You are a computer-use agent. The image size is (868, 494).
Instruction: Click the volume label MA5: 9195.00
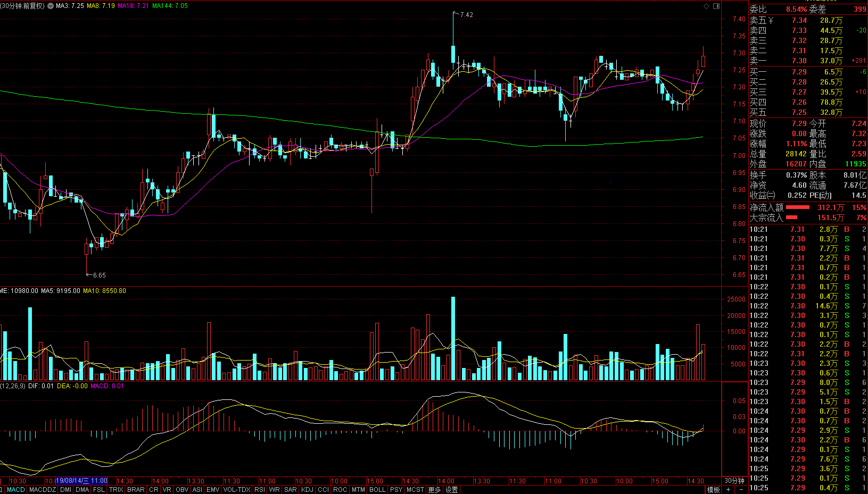point(60,291)
